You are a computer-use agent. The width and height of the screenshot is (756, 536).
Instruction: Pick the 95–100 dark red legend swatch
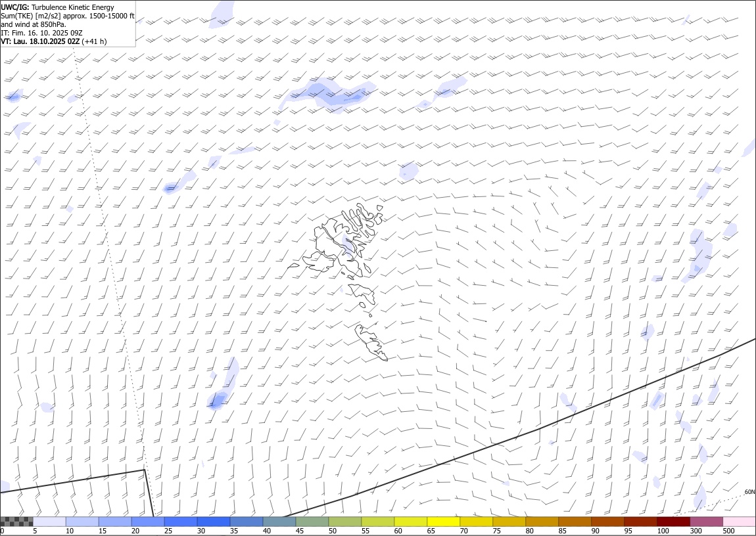click(x=640, y=522)
